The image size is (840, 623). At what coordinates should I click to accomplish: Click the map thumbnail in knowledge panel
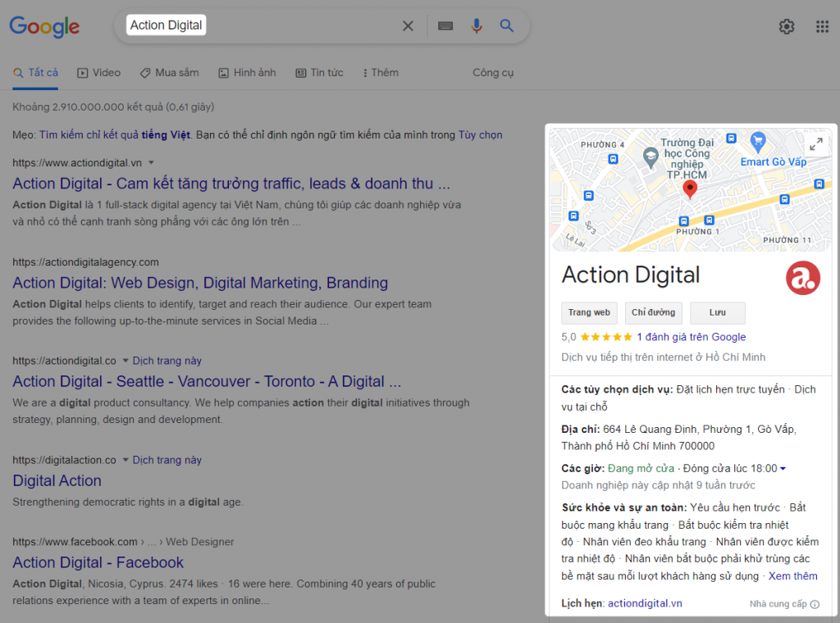point(691,190)
